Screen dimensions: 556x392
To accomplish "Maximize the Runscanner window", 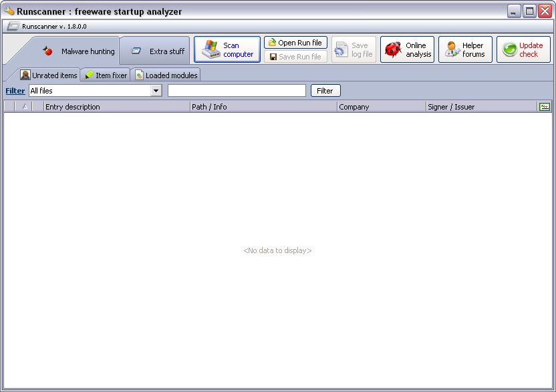I will [529, 11].
